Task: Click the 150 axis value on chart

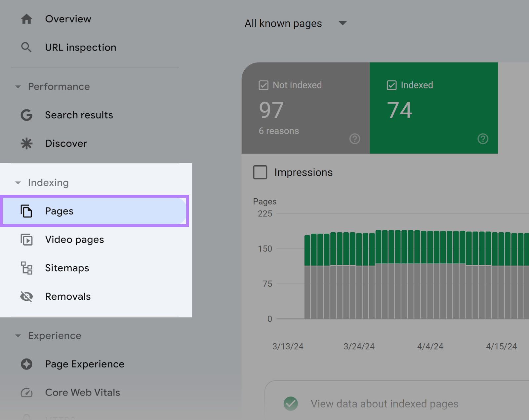Action: click(265, 248)
